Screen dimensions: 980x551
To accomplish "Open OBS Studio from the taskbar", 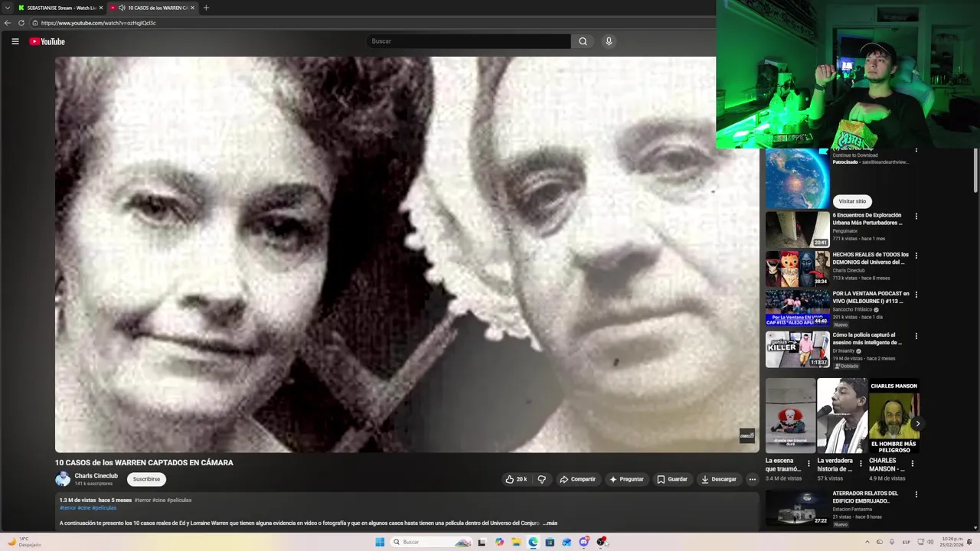I will point(602,542).
